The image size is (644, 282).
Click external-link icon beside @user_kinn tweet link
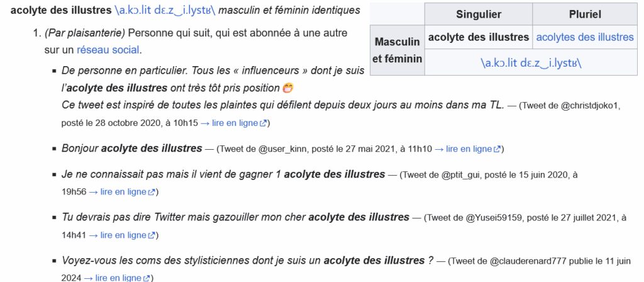click(497, 149)
